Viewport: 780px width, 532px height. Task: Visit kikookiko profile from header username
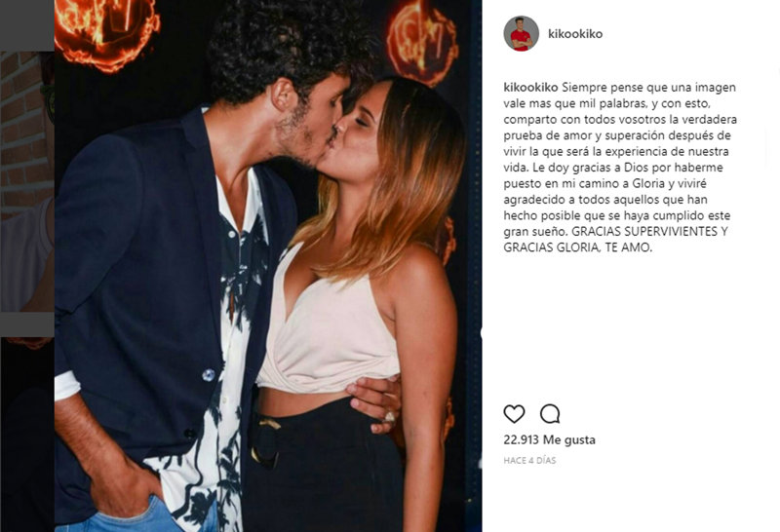(575, 34)
